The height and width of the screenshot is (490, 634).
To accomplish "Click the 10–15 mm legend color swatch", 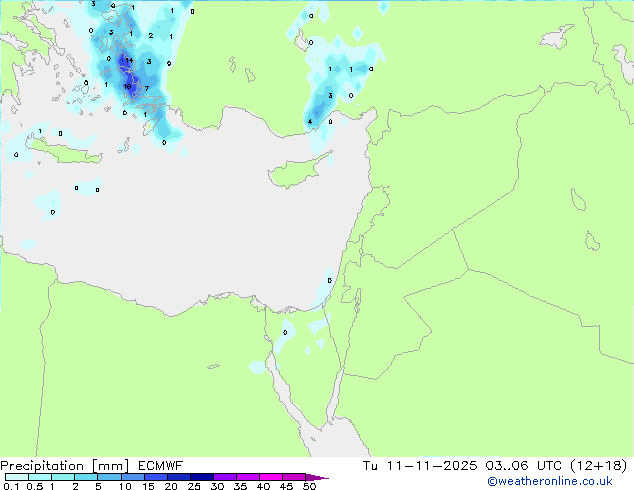I will point(133,477).
